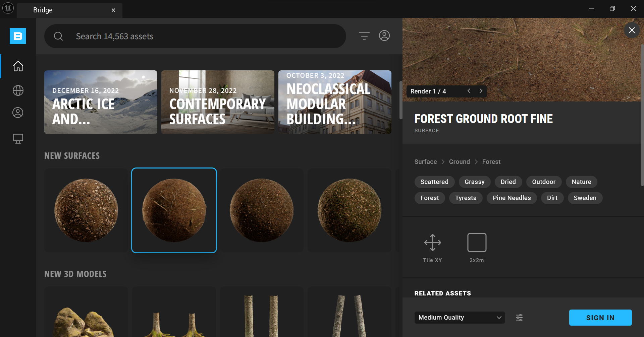The width and height of the screenshot is (644, 337).
Task: Open the Arctic Ice And... featured card
Action: click(101, 102)
